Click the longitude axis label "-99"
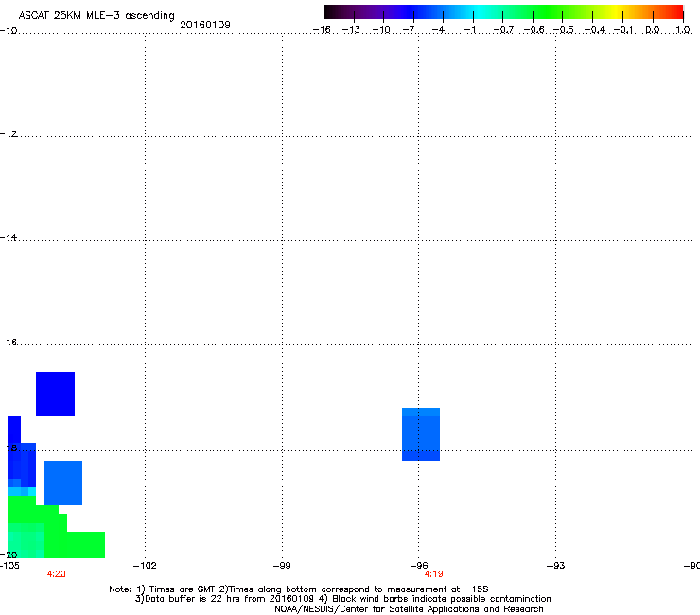Viewport: 700px width, 615px height. pyautogui.click(x=282, y=566)
